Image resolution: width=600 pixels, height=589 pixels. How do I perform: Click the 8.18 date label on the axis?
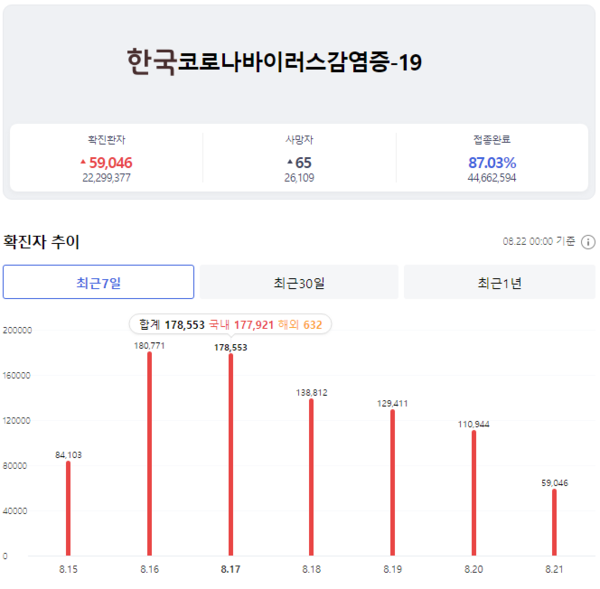(x=311, y=569)
